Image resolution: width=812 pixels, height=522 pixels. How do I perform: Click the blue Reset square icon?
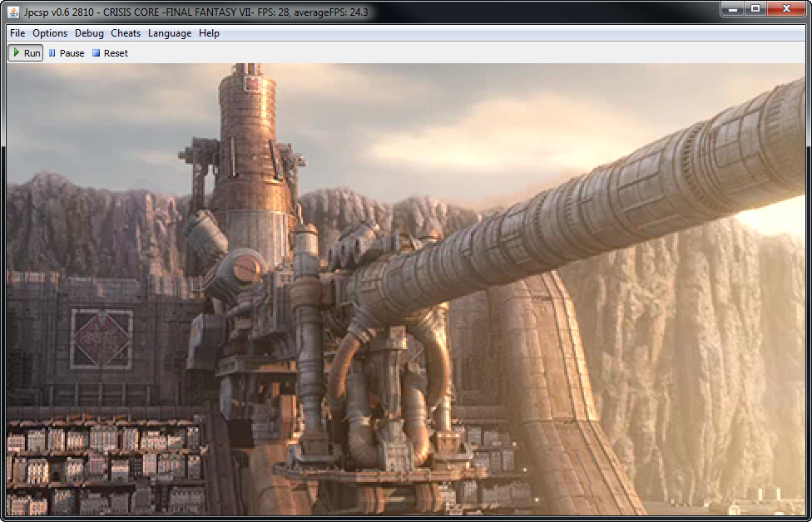click(96, 53)
